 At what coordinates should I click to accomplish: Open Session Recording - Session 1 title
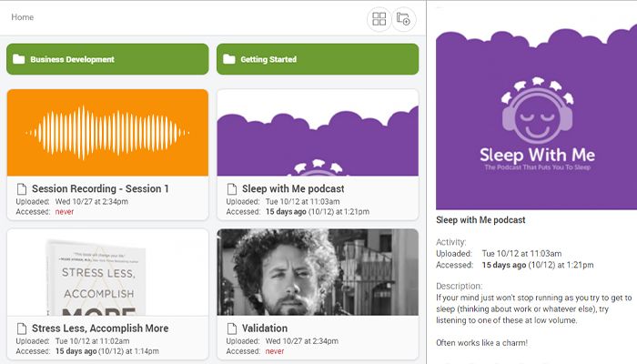tap(100, 188)
